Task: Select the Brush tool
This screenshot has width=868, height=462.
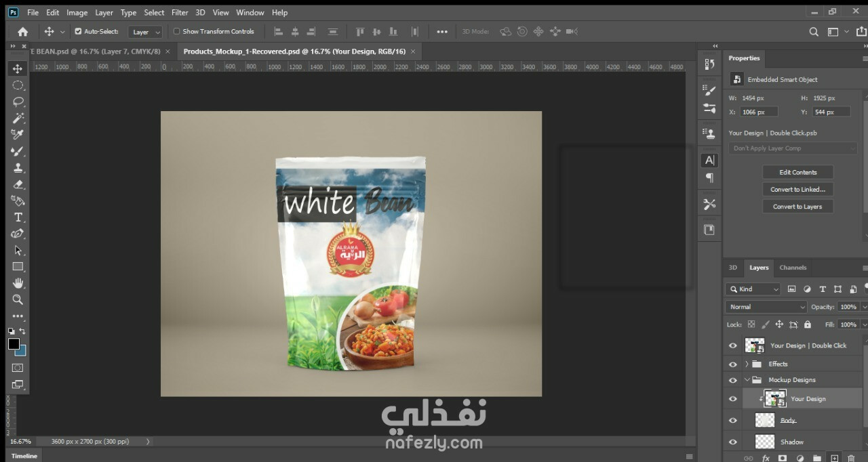Action: [18, 151]
